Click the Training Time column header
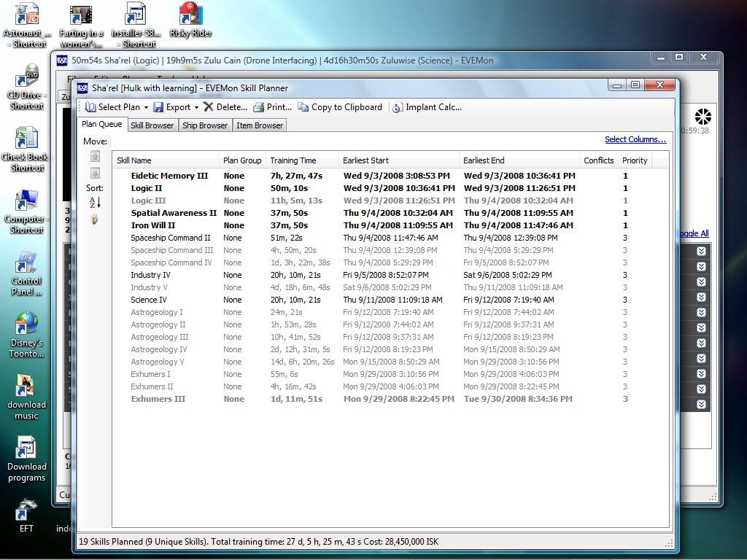Image resolution: width=747 pixels, height=560 pixels. [x=293, y=160]
